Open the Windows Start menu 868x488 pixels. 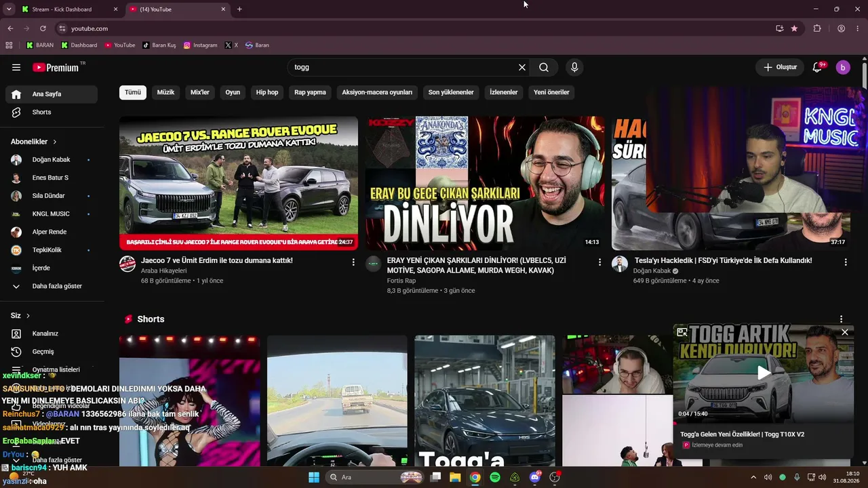point(314,477)
